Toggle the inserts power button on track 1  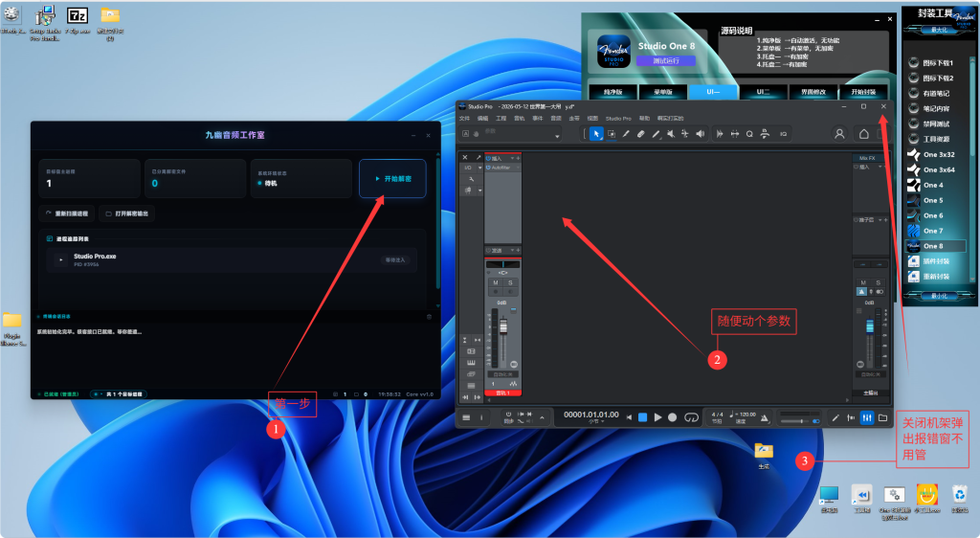click(488, 158)
